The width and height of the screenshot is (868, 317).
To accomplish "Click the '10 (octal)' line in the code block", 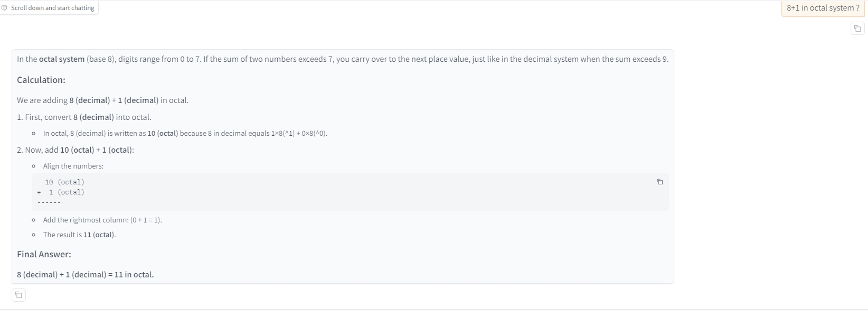I will [64, 182].
